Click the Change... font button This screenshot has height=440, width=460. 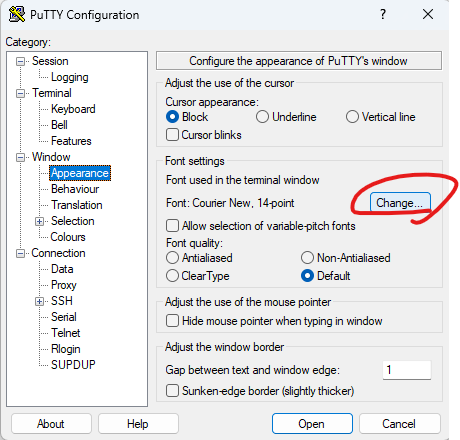pyautogui.click(x=400, y=203)
